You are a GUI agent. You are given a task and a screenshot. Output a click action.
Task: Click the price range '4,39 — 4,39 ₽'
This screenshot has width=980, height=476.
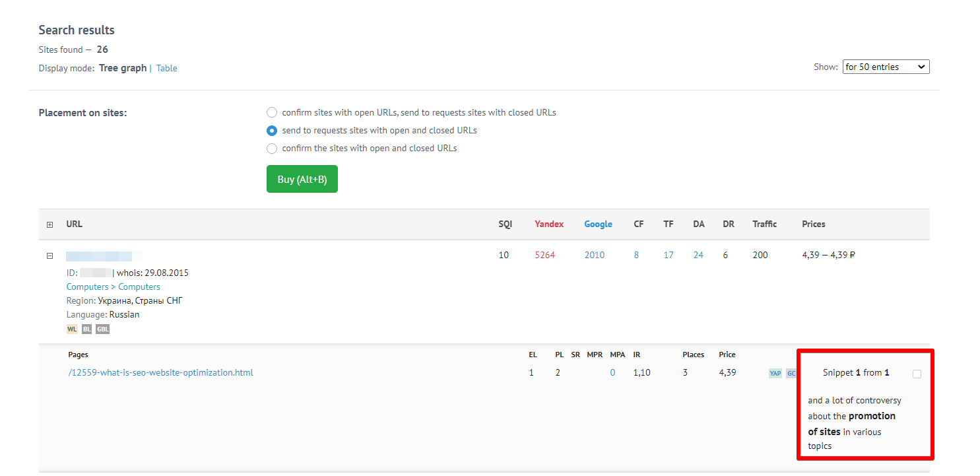coord(829,255)
